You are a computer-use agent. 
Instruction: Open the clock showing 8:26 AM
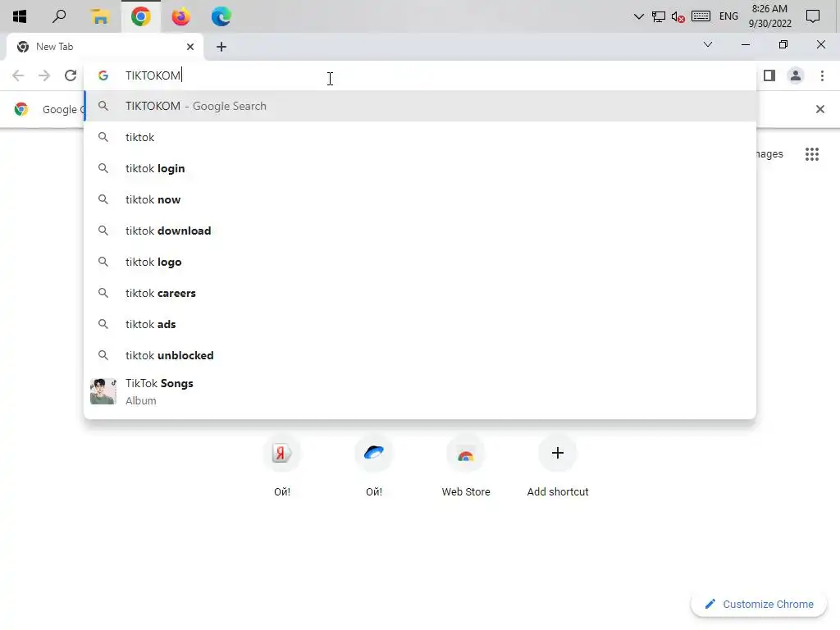[x=769, y=16]
